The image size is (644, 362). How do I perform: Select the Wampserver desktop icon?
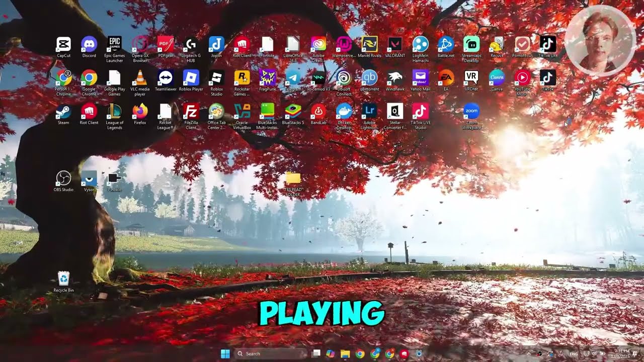pyautogui.click(x=344, y=44)
